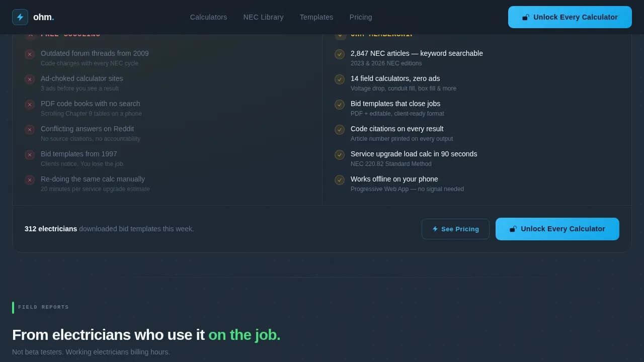Screen dimensions: 644x362
Task: Click header Unlock Every Calculator button
Action: click(570, 17)
